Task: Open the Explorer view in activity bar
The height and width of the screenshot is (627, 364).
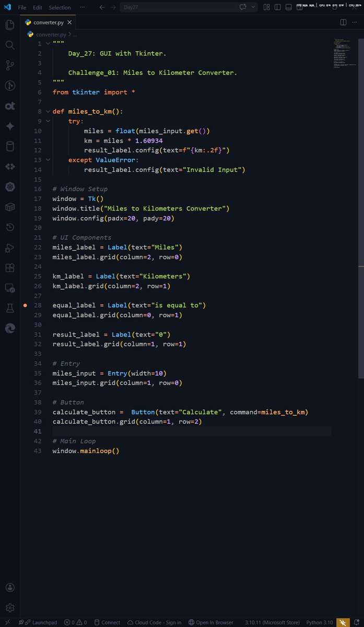Action: click(x=9, y=25)
